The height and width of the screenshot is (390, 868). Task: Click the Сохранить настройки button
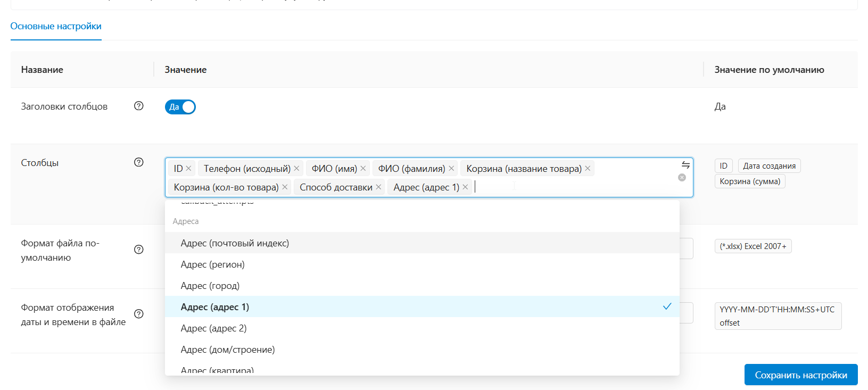[x=800, y=375]
